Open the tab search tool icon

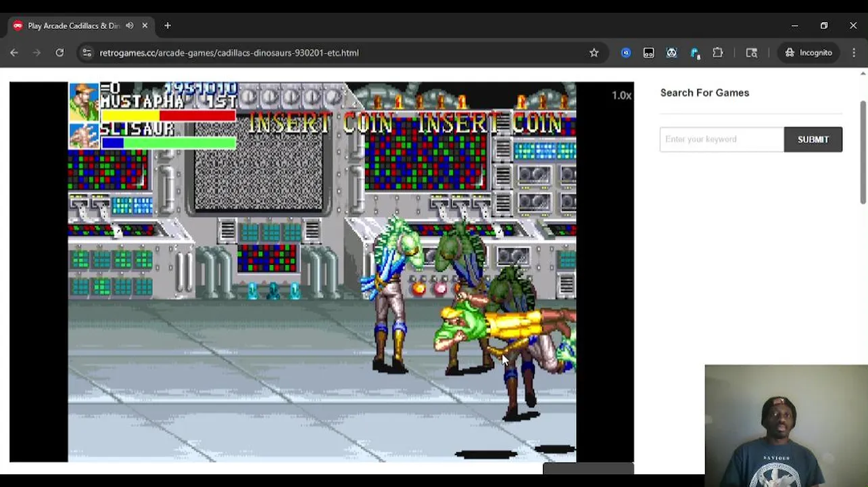[752, 53]
